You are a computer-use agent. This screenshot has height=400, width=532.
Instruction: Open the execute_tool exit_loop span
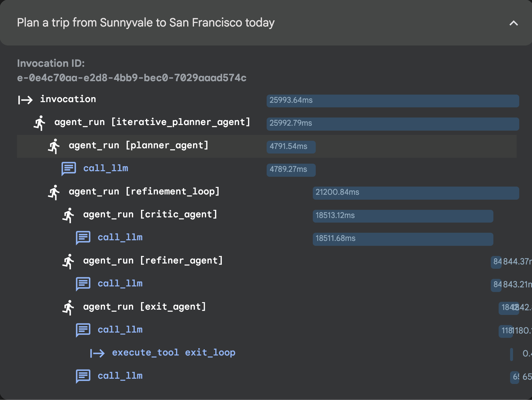coord(173,353)
